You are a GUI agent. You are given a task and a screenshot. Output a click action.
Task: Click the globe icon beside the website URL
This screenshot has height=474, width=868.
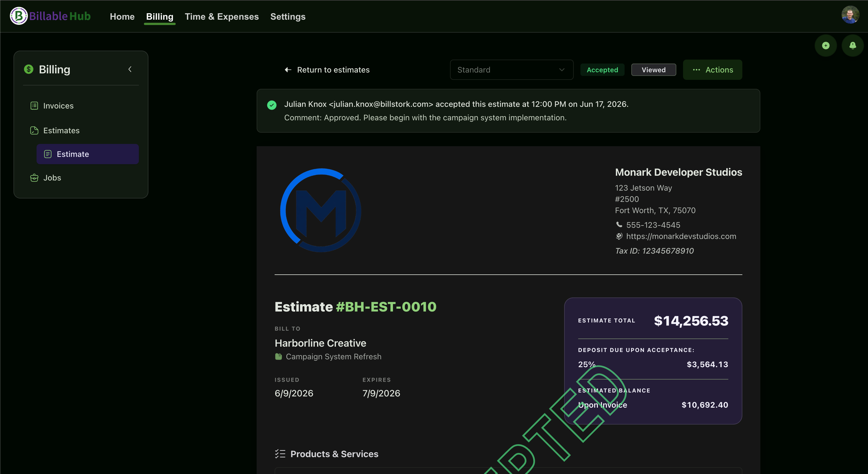[619, 236]
